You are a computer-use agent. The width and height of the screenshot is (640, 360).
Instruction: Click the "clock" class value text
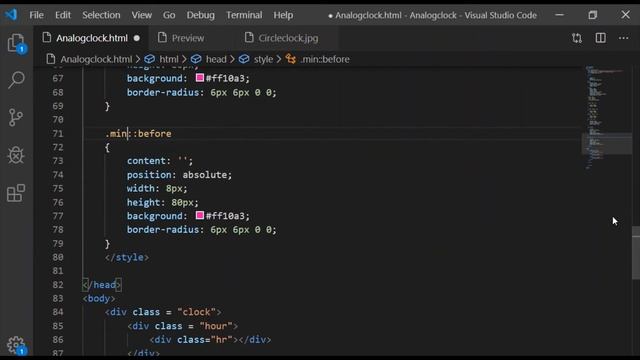196,312
